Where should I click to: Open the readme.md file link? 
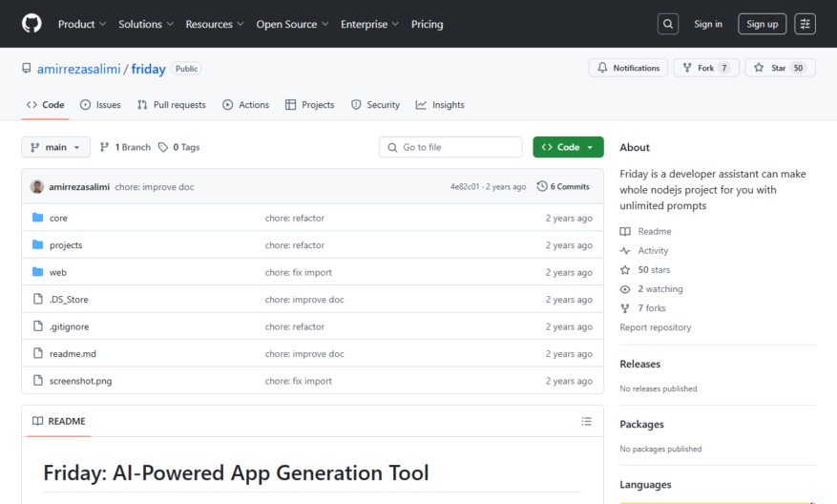[73, 353]
